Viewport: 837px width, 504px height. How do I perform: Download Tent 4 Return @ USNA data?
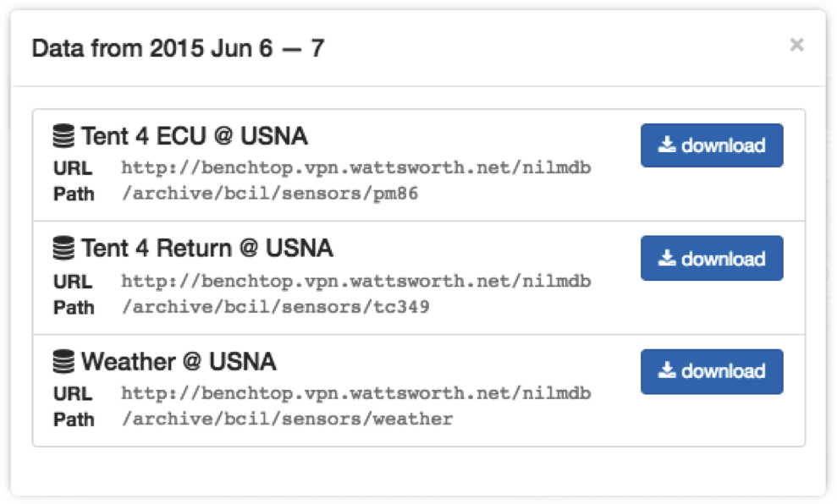(x=712, y=258)
